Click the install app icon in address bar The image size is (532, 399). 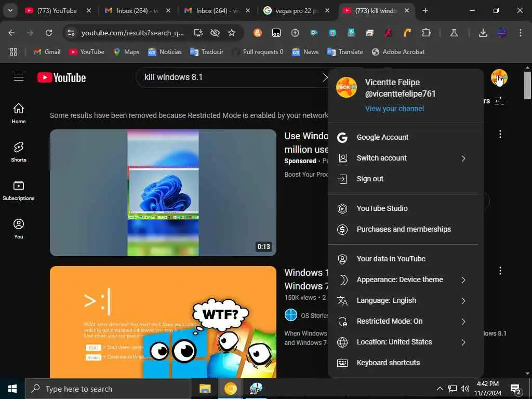198,33
